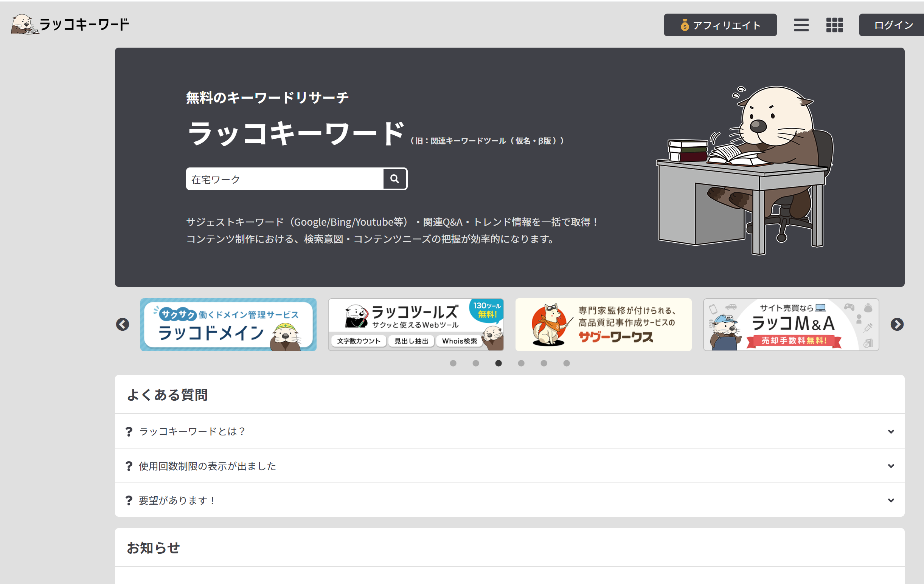Click the large ラッコキーワード hero title
Image resolution: width=924 pixels, height=584 pixels.
click(296, 133)
